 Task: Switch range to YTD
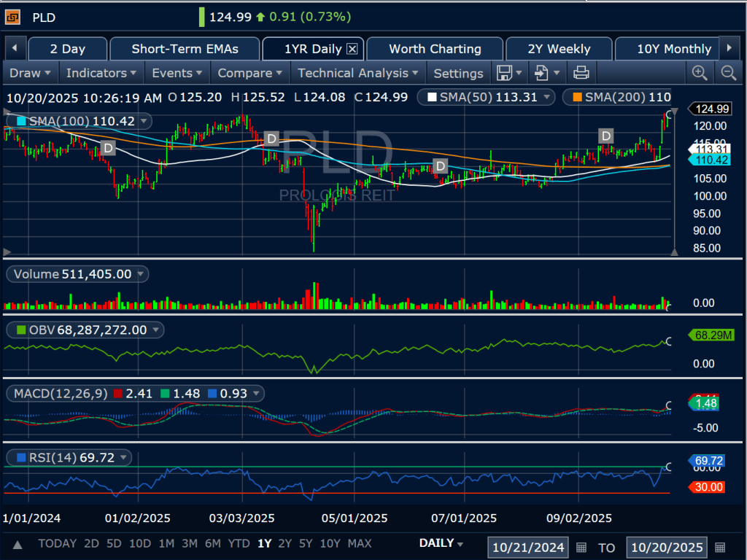pos(237,543)
